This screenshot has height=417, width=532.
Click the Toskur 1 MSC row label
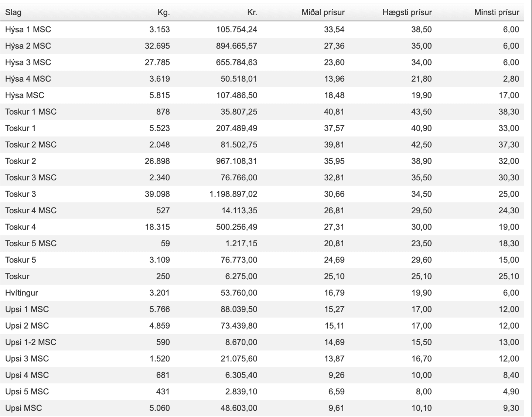[x=31, y=112]
